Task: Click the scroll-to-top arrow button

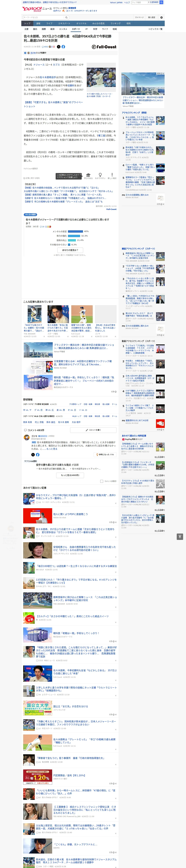Action: click(180, 536)
